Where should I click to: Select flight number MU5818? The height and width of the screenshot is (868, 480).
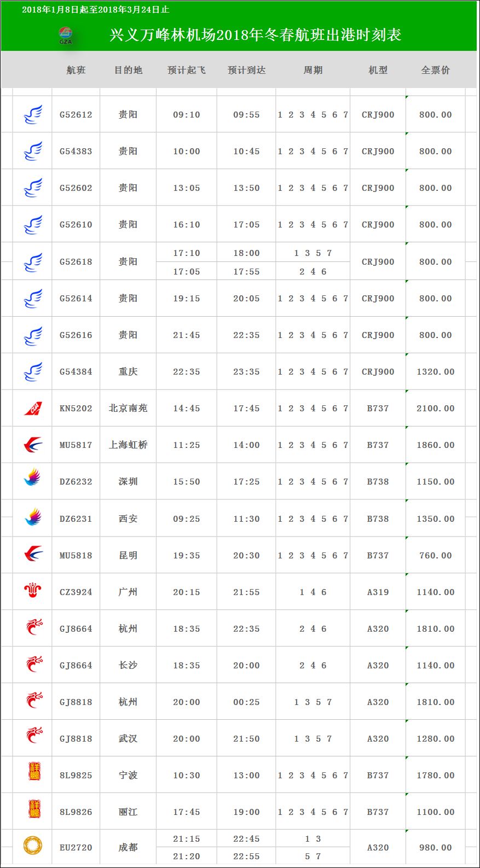pos(76,556)
